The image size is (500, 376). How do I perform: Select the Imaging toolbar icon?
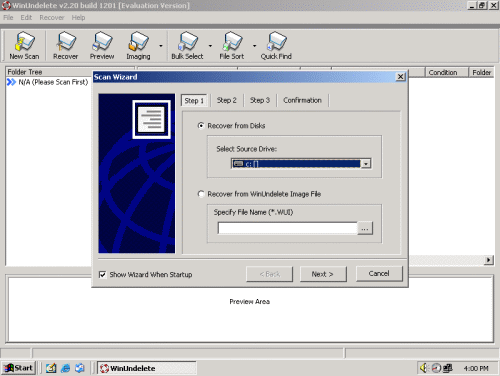pos(138,46)
